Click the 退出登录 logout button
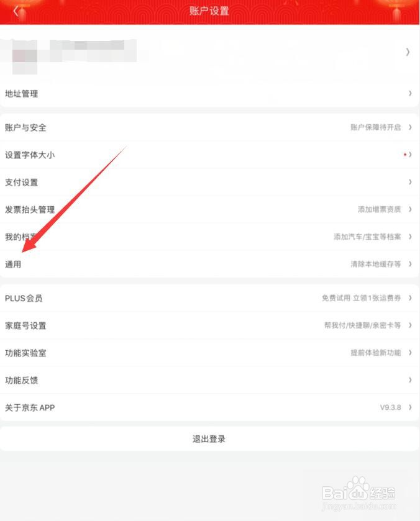420x521 pixels. 209,439
